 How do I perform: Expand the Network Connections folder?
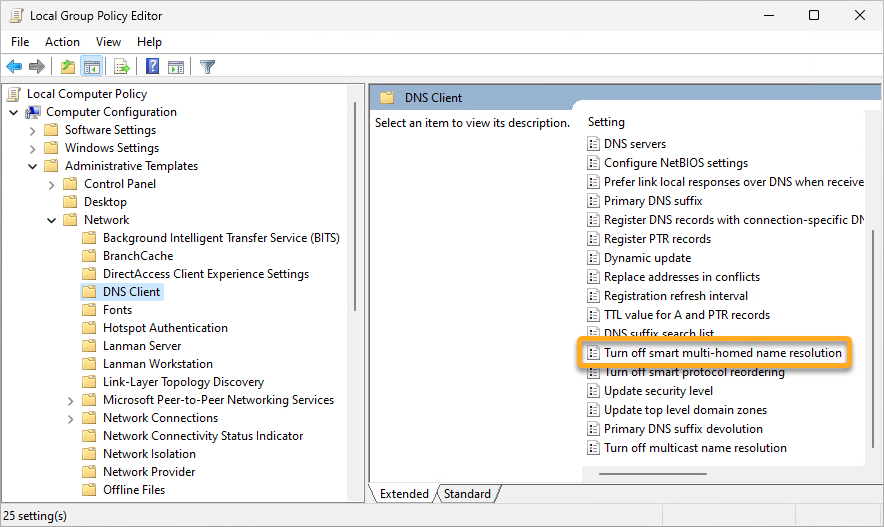71,418
